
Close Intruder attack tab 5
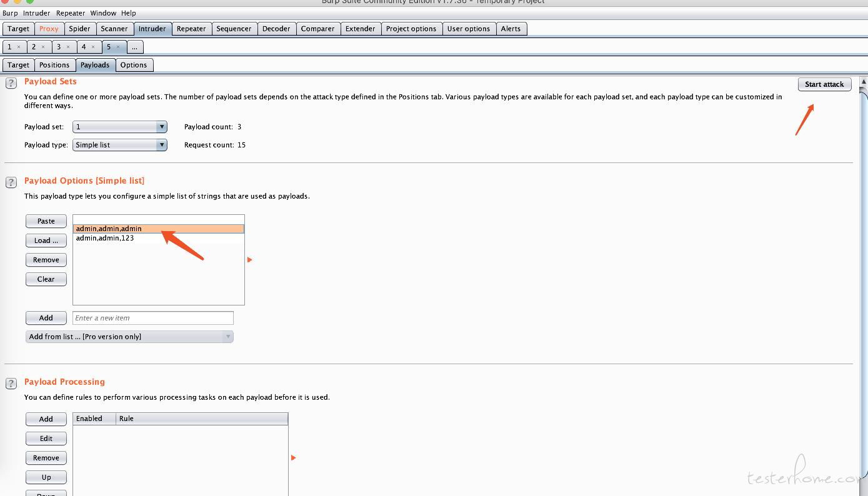(x=117, y=47)
